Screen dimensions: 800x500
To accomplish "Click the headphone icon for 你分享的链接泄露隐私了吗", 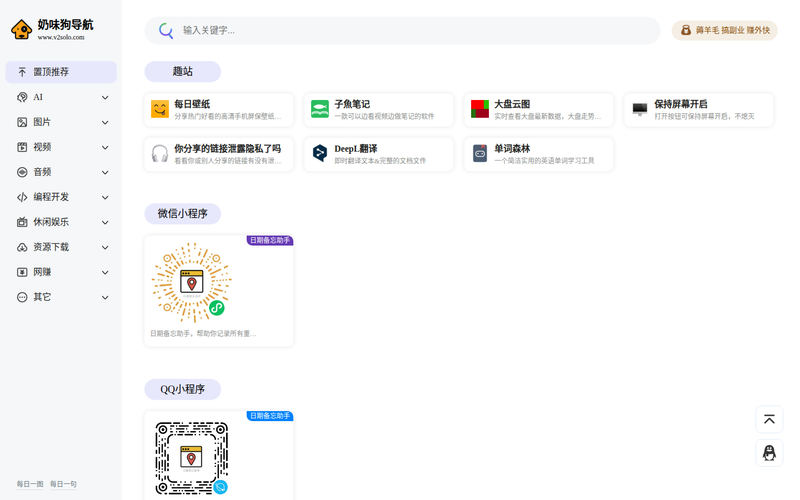I will click(x=160, y=154).
